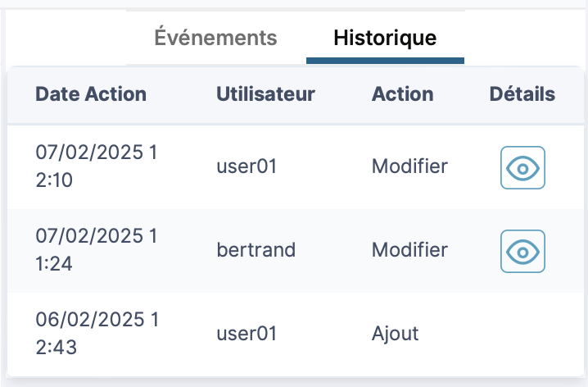Click the Action column header
The height and width of the screenshot is (387, 588).
tap(402, 94)
